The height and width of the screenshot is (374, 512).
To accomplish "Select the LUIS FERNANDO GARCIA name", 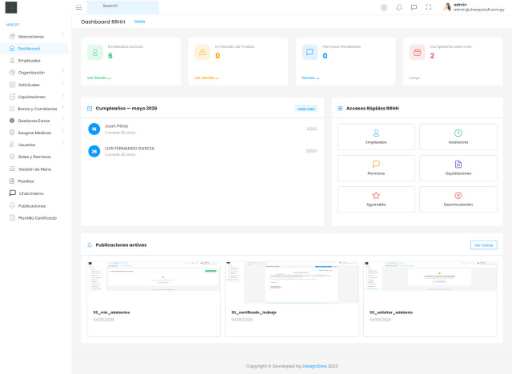I will click(130, 148).
